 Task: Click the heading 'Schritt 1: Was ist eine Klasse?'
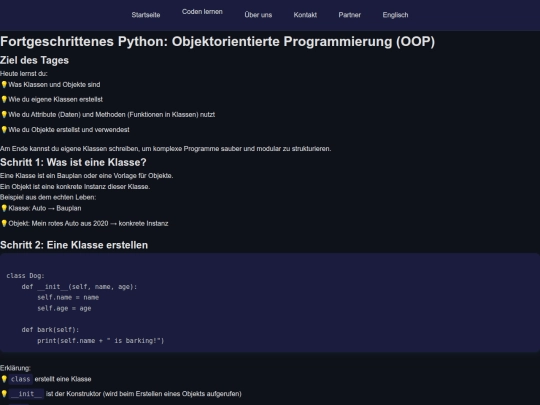pos(73,162)
